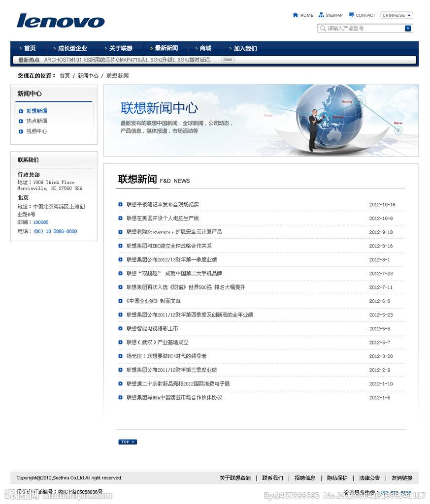Image resolution: width=430 pixels, height=504 pixels.
Task: Click the TOP back-to-top button
Action: click(x=128, y=442)
